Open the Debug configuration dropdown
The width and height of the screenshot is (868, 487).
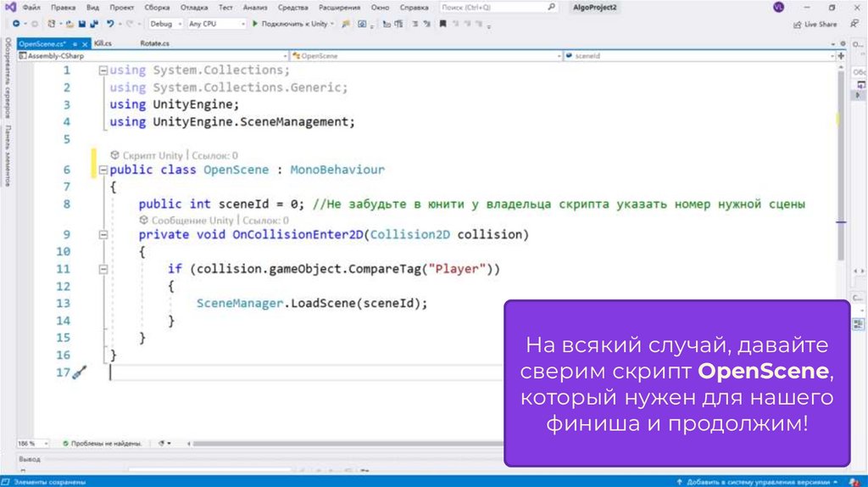(165, 24)
